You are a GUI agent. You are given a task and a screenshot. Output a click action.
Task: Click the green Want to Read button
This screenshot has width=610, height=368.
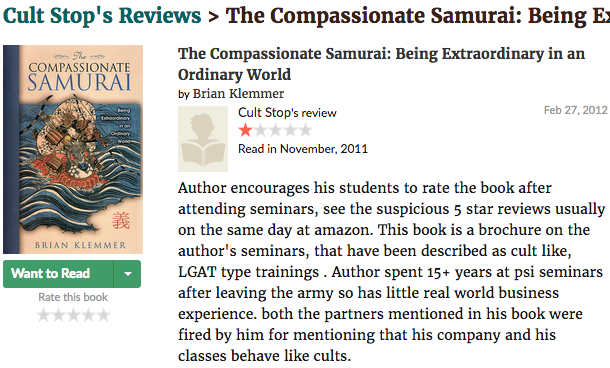pos(58,274)
